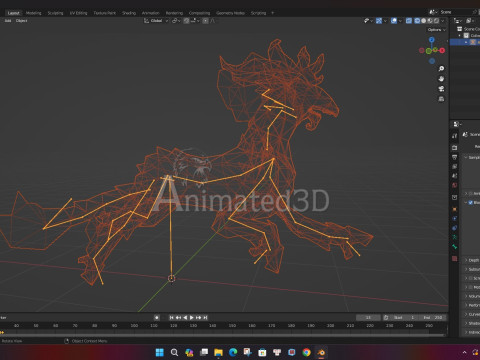Select wireframe viewport shading
This screenshot has height=360, width=480.
click(x=417, y=21)
